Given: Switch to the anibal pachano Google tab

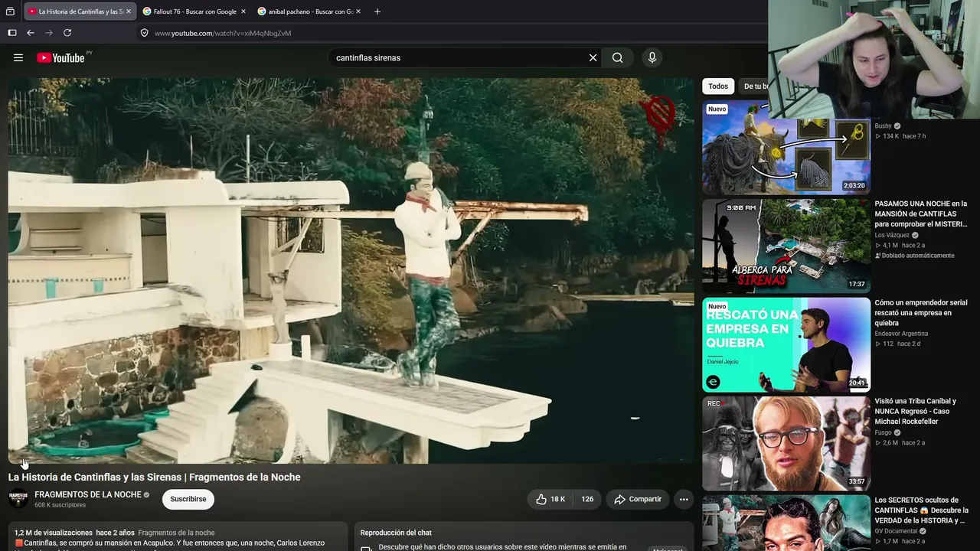Looking at the screenshot, I should 309,11.
